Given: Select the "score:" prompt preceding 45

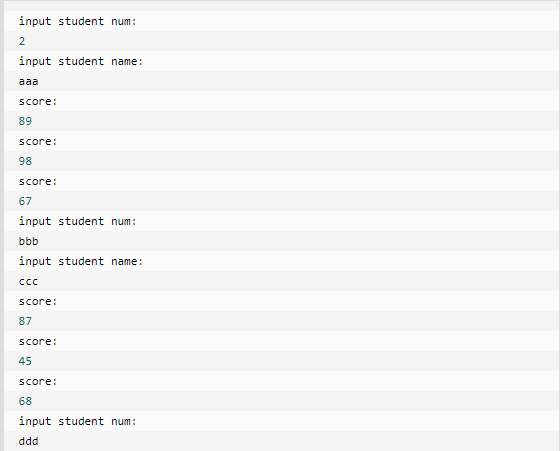Looking at the screenshot, I should 38,341.
